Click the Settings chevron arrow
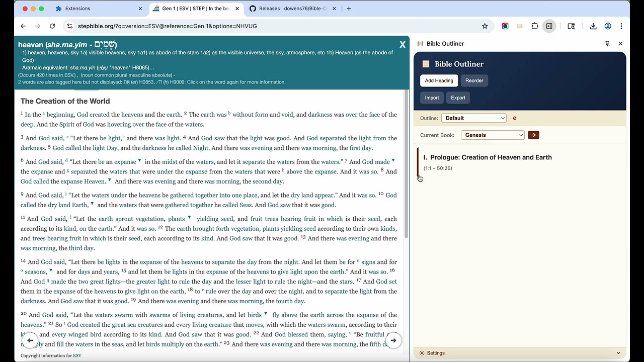 point(618,353)
